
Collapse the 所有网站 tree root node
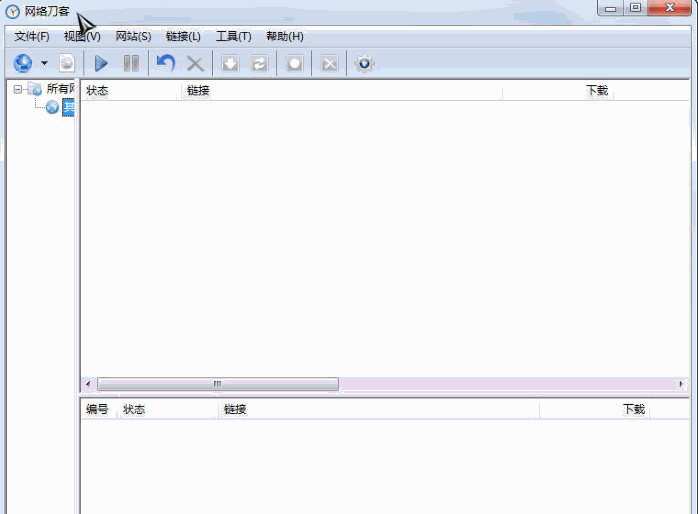17,89
